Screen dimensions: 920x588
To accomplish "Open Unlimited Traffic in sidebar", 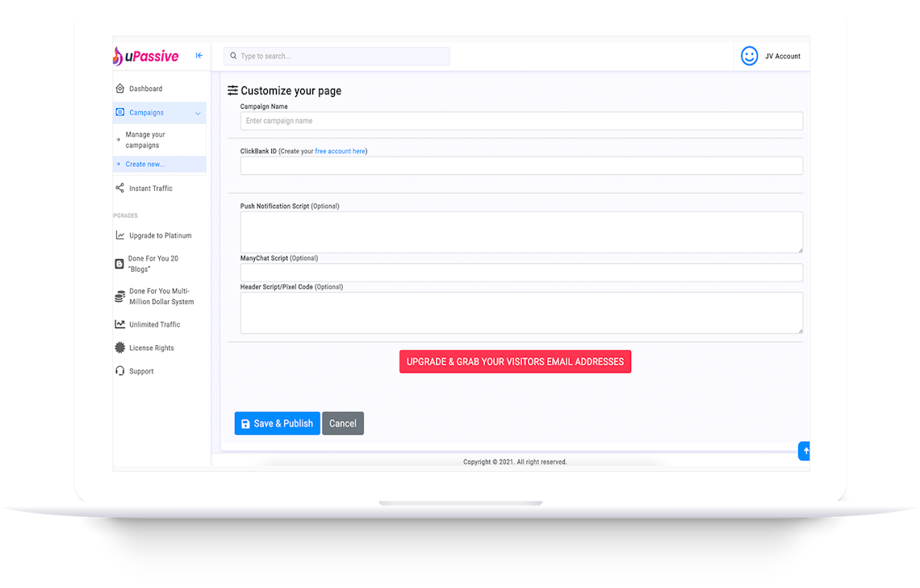I will tap(154, 324).
